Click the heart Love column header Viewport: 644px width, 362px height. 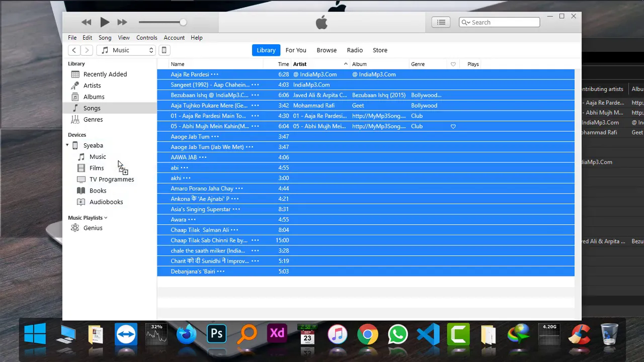[453, 64]
